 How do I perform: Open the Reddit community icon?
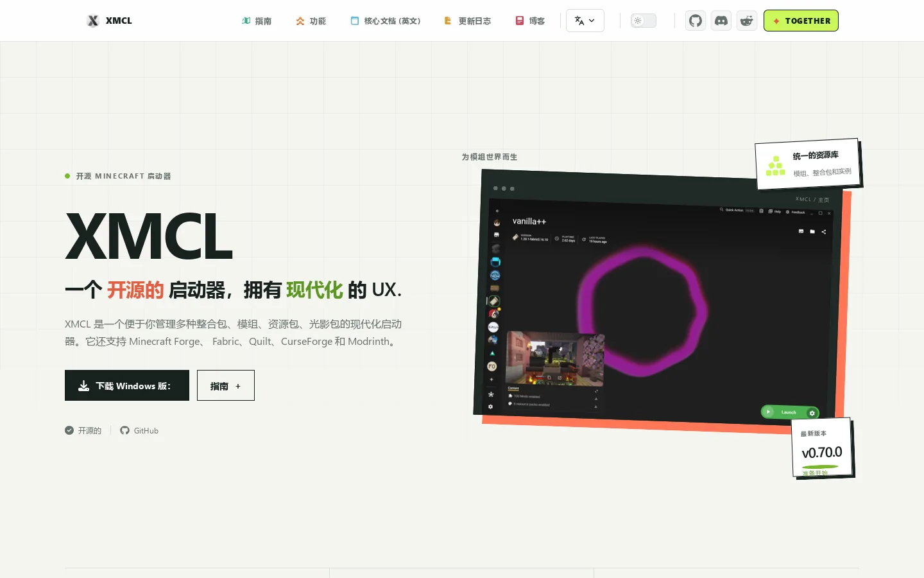tap(747, 21)
